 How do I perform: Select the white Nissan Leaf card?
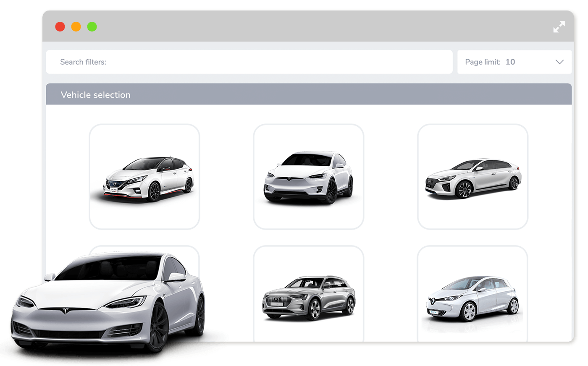point(144,177)
